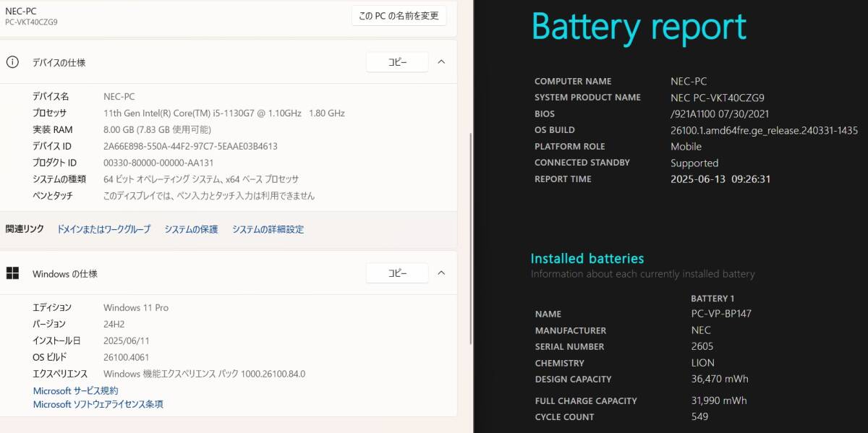Open システムの保護 link
The image size is (868, 433).
(x=191, y=229)
